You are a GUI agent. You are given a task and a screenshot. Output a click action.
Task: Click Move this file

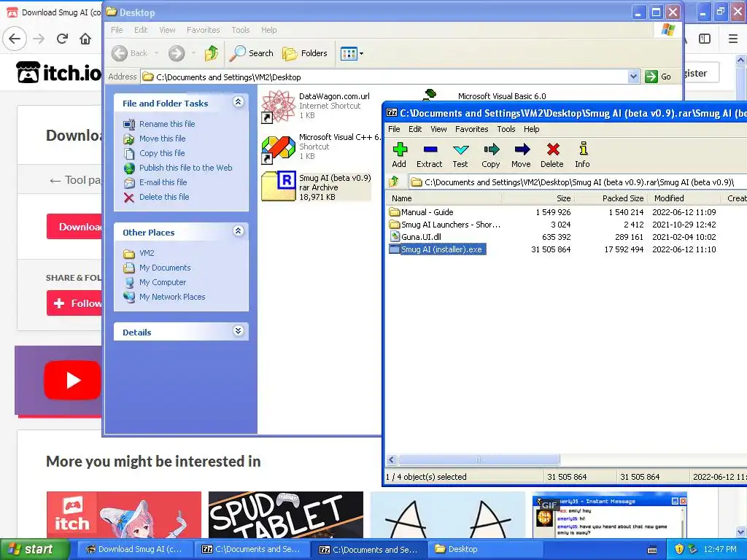[163, 139]
